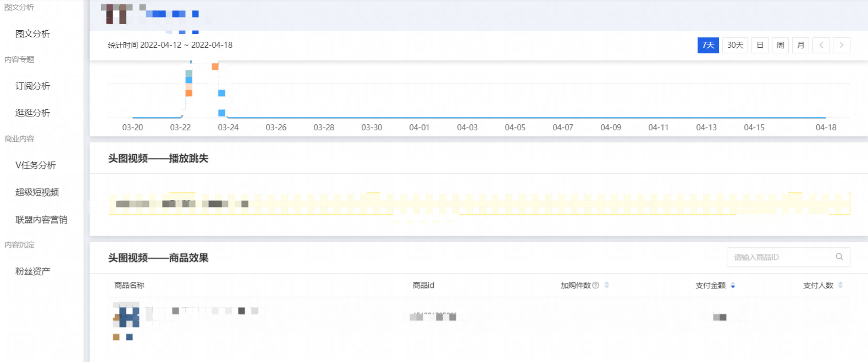Click 商品id column header
Screen dimensions: 868x362
(x=423, y=285)
